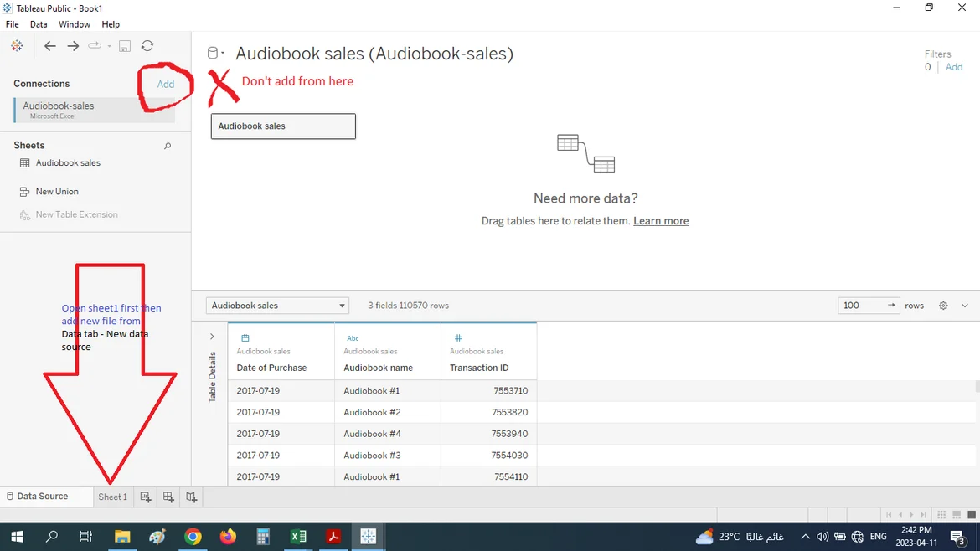This screenshot has height=551, width=980.
Task: Open preview settings gear icon
Action: (x=943, y=306)
